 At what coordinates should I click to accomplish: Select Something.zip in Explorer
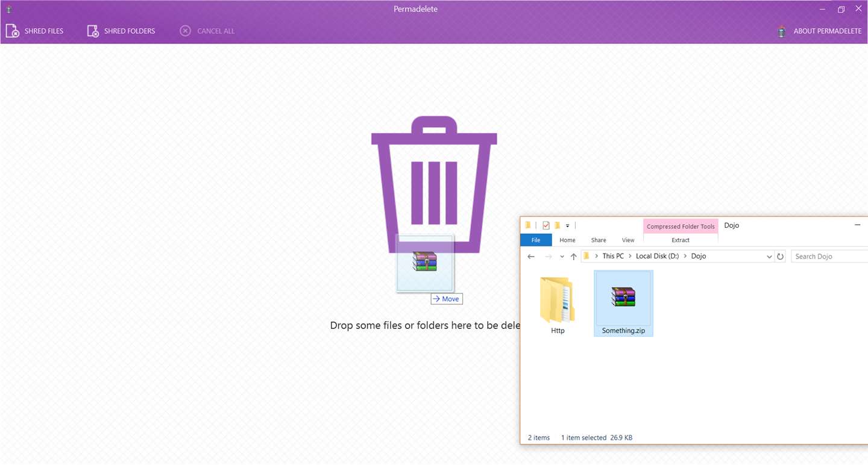pos(623,303)
